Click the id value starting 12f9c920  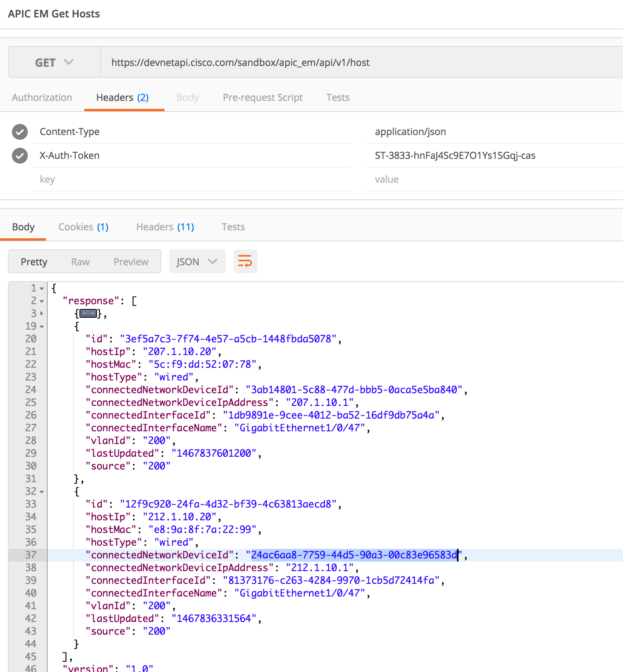(x=228, y=504)
